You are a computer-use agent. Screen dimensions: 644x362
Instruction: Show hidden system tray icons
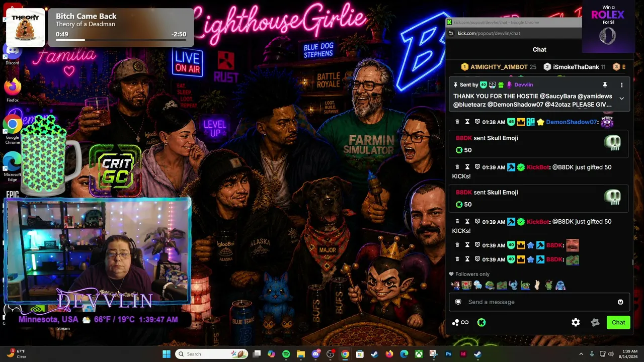tap(581, 354)
